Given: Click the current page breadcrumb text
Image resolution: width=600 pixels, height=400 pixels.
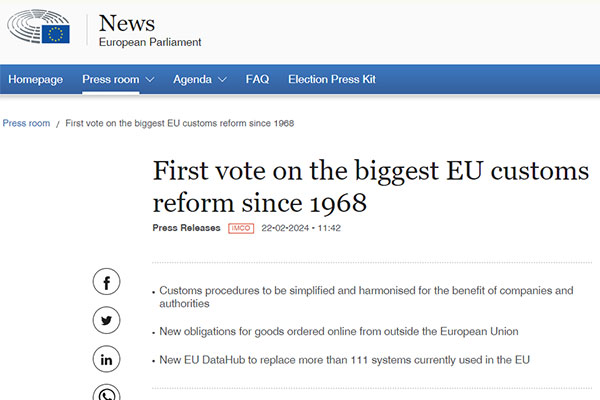Looking at the screenshot, I should point(179,123).
